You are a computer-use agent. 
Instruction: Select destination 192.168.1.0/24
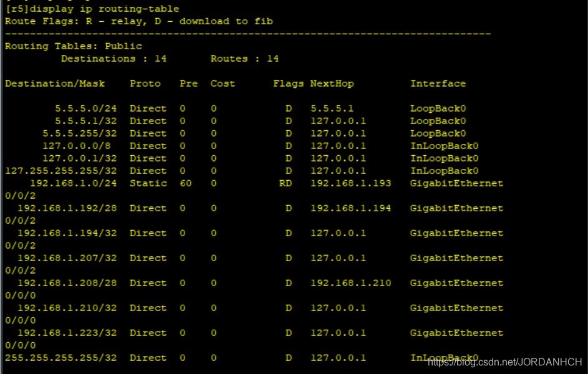tap(73, 183)
